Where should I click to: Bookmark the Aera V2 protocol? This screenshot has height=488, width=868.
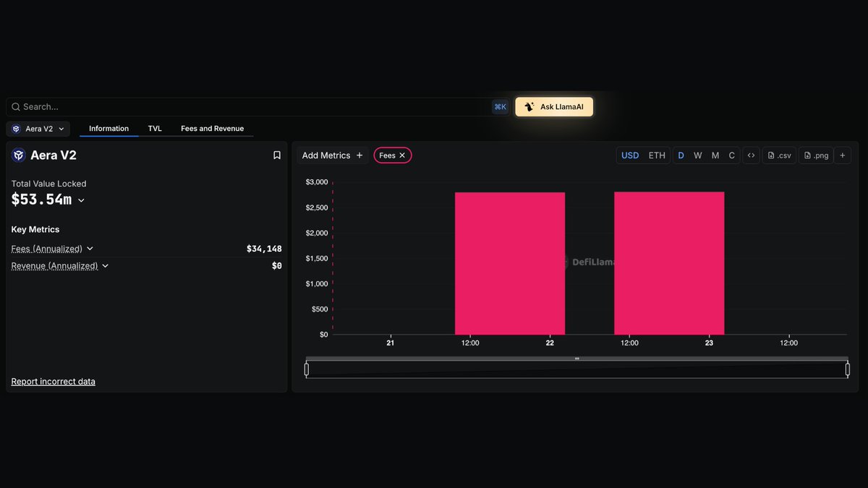pyautogui.click(x=277, y=155)
